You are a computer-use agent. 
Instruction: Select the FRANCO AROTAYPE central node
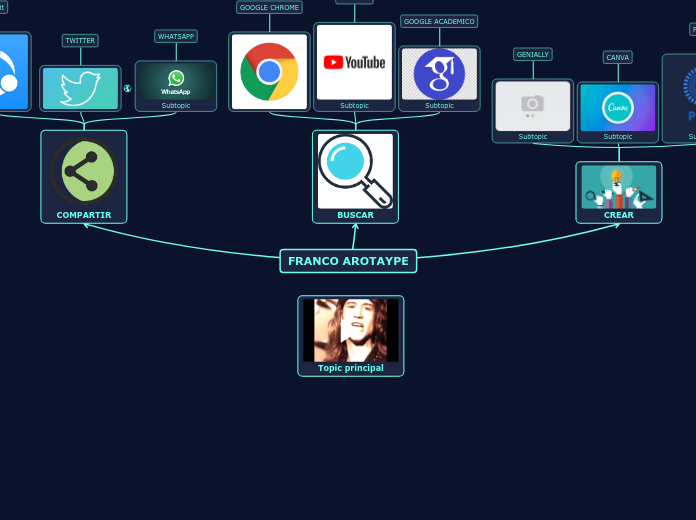348,261
